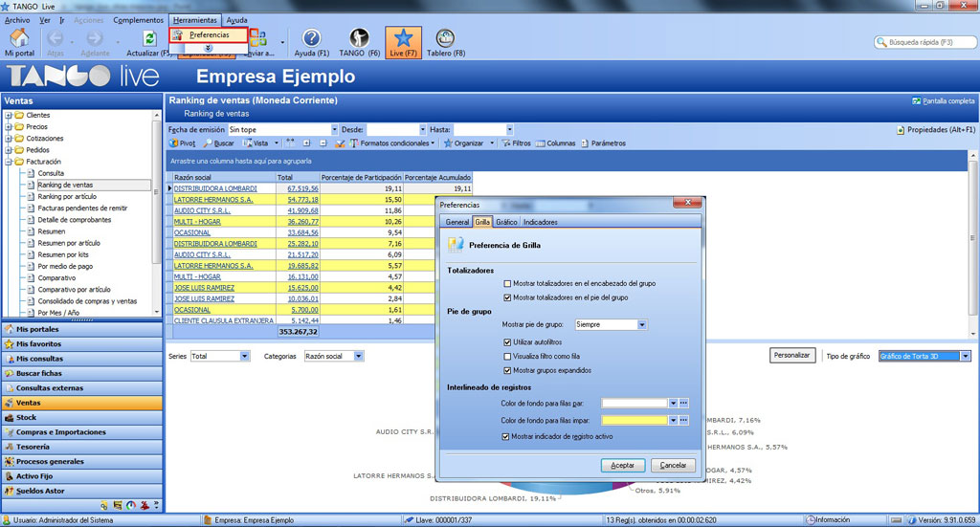Open Series Total dropdown
Image resolution: width=980 pixels, height=527 pixels.
(244, 356)
